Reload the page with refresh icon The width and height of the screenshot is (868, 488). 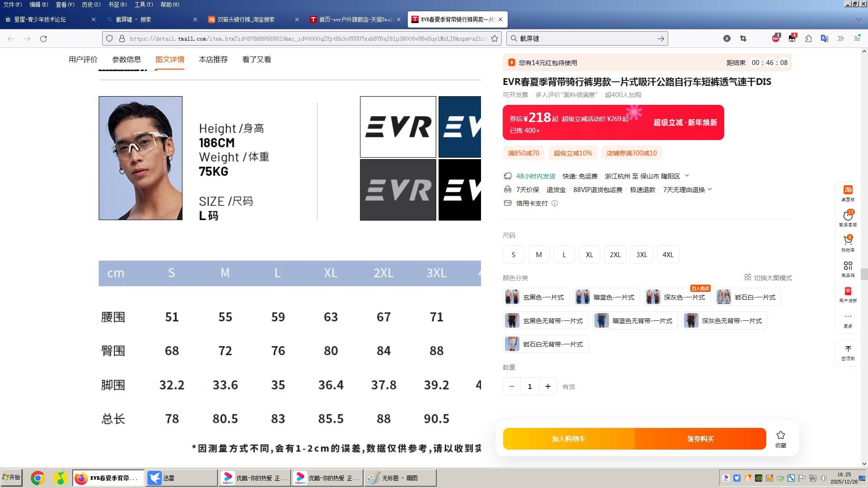click(43, 38)
